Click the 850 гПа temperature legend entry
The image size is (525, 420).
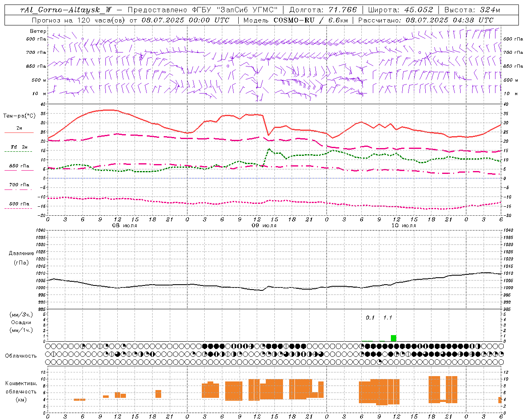click(19, 166)
